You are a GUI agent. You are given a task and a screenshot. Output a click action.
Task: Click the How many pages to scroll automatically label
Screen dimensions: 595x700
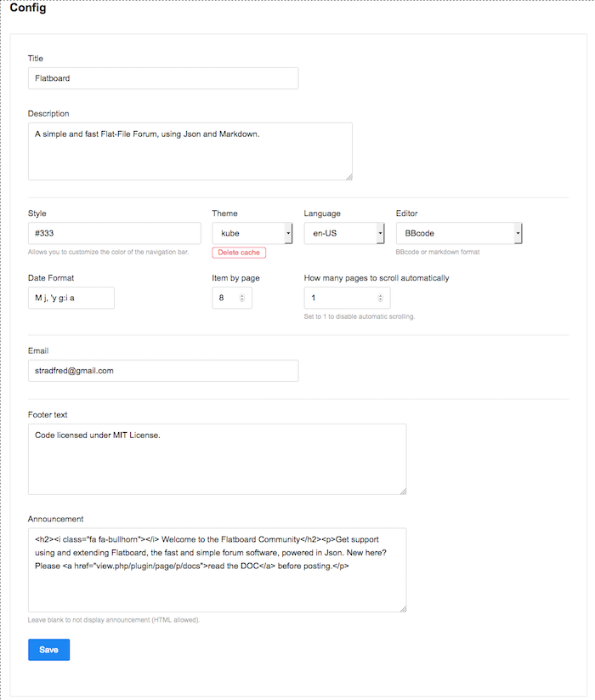pyautogui.click(x=377, y=277)
